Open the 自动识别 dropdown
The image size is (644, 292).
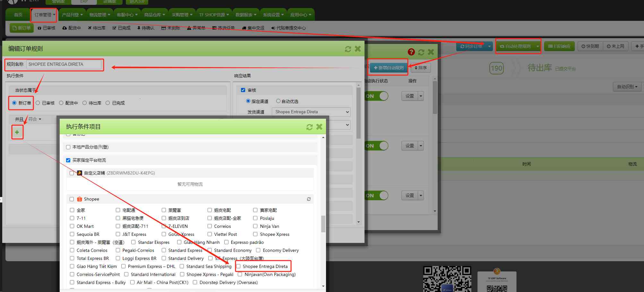click(x=627, y=87)
